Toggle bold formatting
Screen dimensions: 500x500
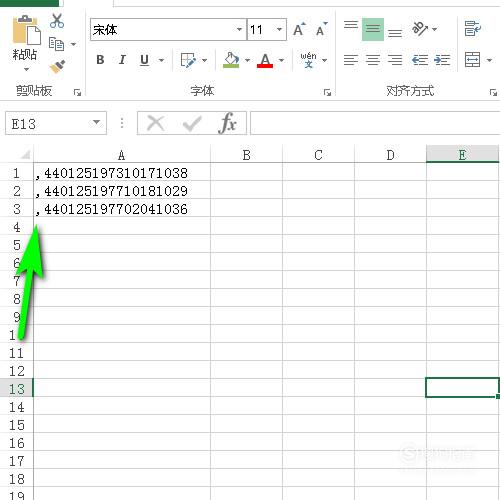pyautogui.click(x=100, y=60)
